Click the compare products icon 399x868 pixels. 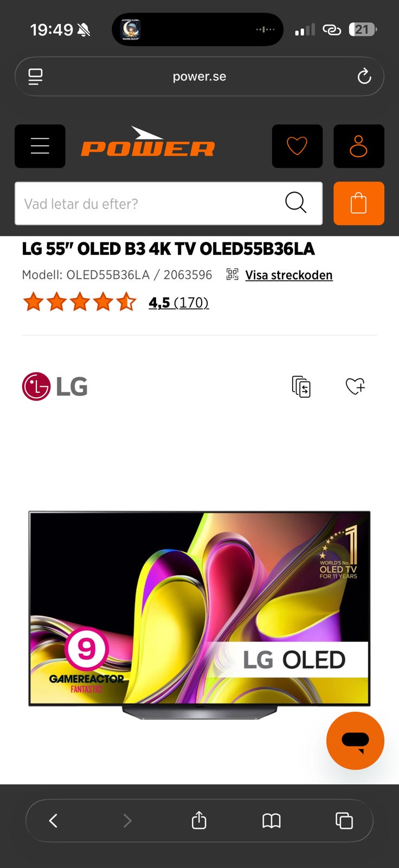[x=301, y=386]
